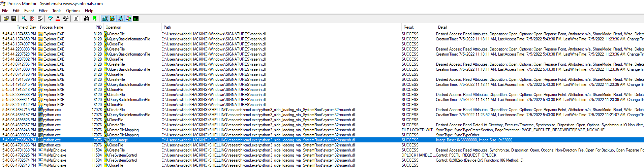This screenshot has height=168, width=644.
Task: Open the Filter dialog via funnel icon
Action: (50, 19)
